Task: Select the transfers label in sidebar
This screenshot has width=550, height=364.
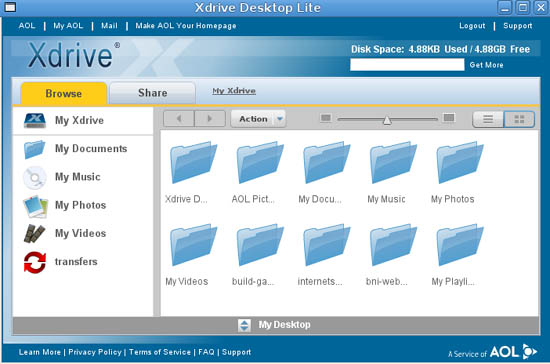Action: [x=76, y=262]
